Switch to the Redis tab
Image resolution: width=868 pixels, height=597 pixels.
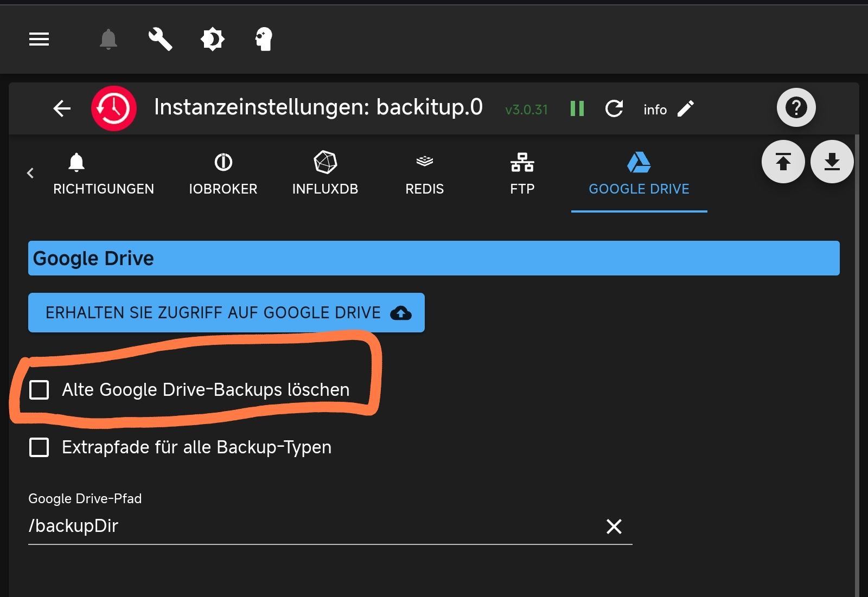tap(425, 174)
